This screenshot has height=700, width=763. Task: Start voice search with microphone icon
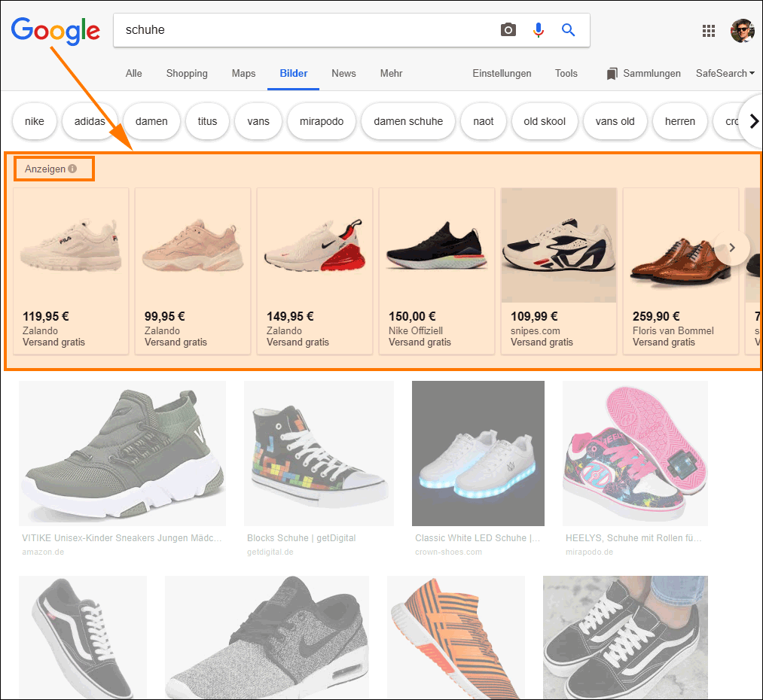[539, 29]
